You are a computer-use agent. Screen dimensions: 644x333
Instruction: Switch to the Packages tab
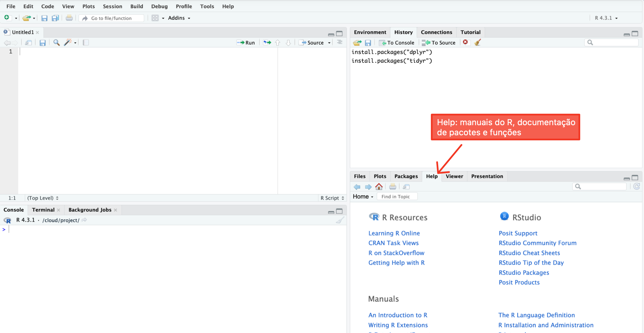406,176
